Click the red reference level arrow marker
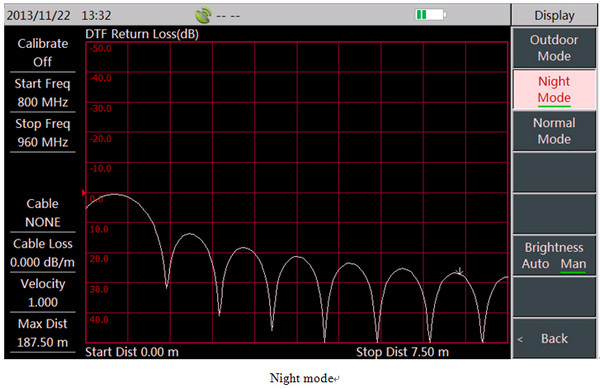Viewport: 600px width, 389px height. [x=84, y=193]
